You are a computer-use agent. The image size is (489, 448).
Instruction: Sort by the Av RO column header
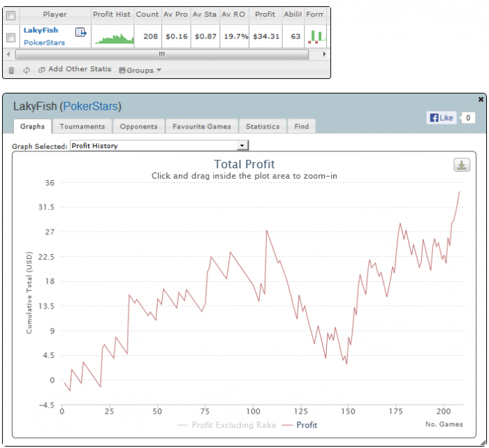233,15
